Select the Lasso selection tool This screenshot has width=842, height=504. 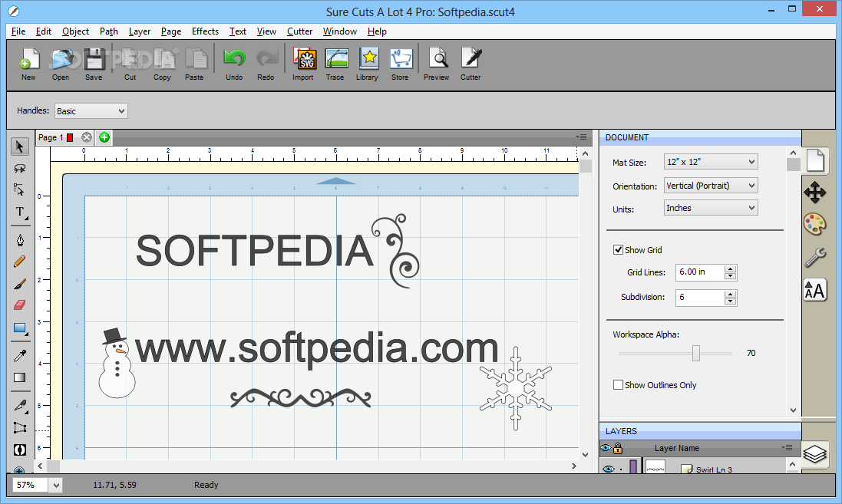coord(20,169)
